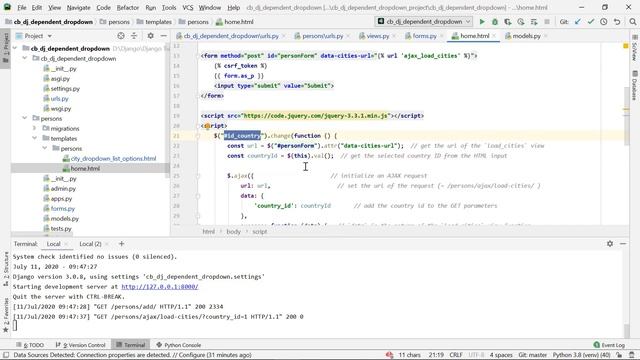Collapse persons folder in tree
640x360 pixels.
tap(25, 118)
